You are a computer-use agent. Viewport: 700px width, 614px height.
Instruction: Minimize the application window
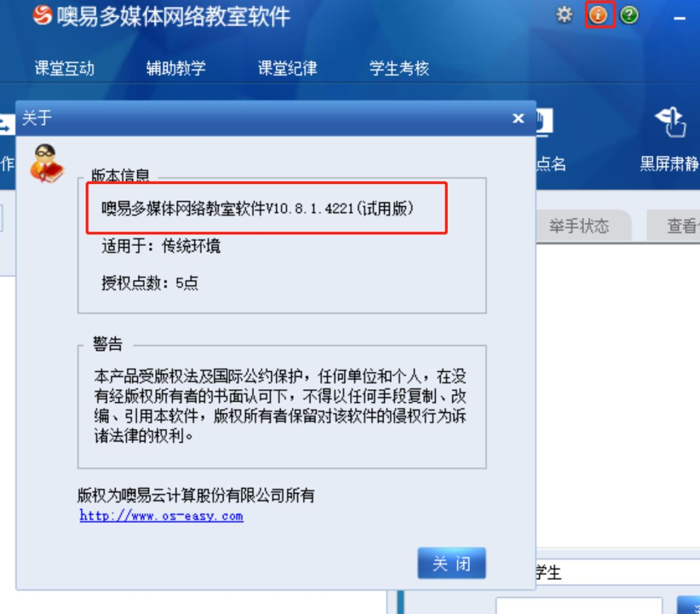[x=680, y=19]
